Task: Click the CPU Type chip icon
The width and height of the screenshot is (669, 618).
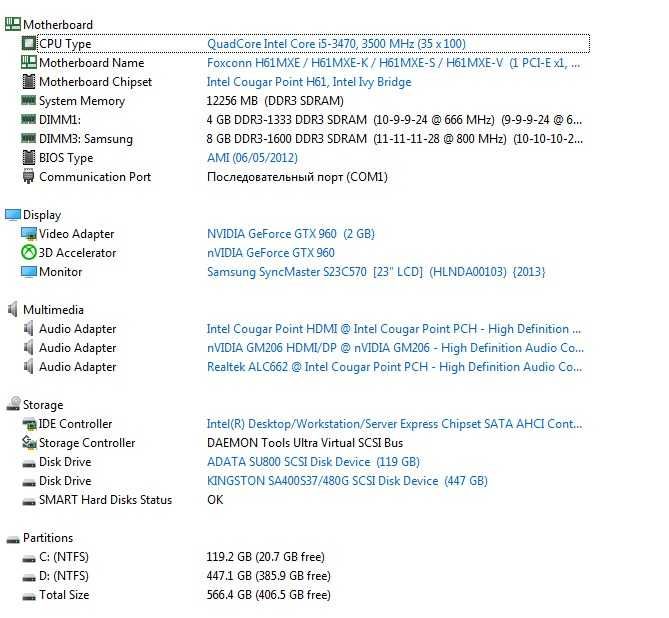Action: 29,43
